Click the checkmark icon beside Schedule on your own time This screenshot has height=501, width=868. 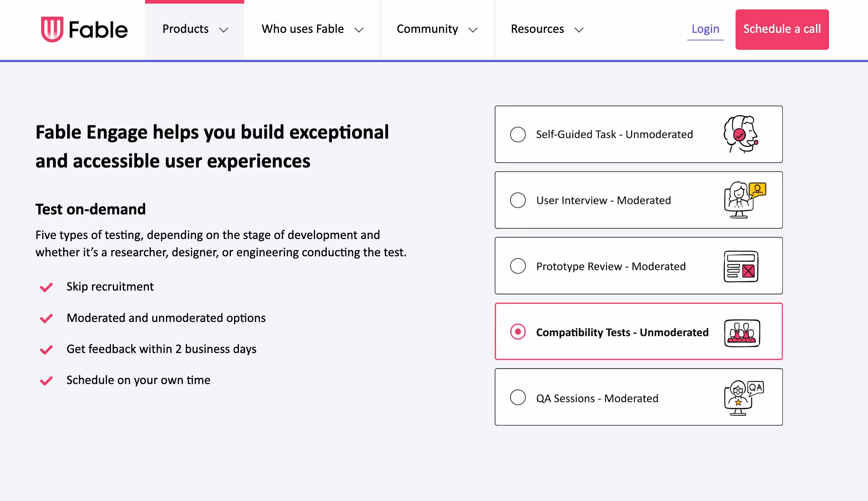point(46,380)
